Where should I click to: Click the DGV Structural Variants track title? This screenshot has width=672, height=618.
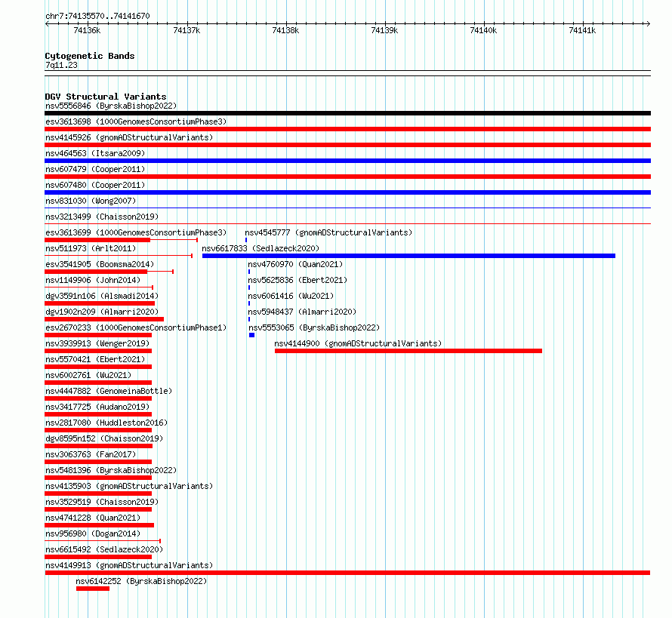coord(106,97)
